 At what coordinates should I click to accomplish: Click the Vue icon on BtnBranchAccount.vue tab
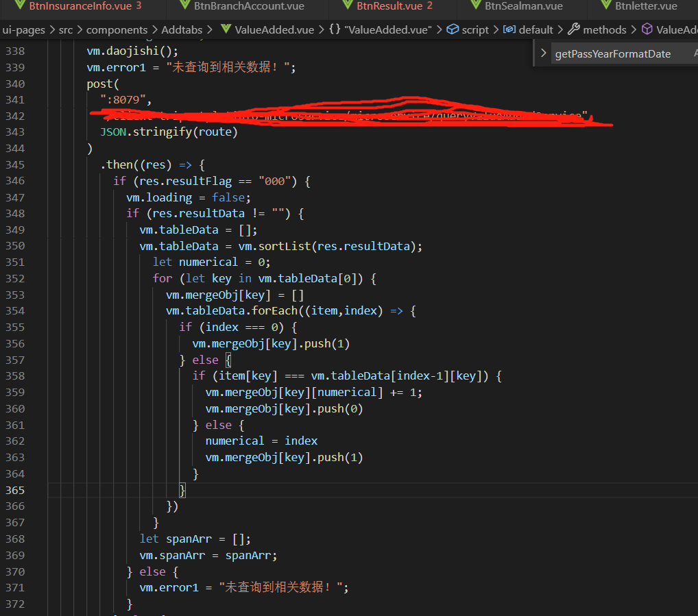point(185,5)
